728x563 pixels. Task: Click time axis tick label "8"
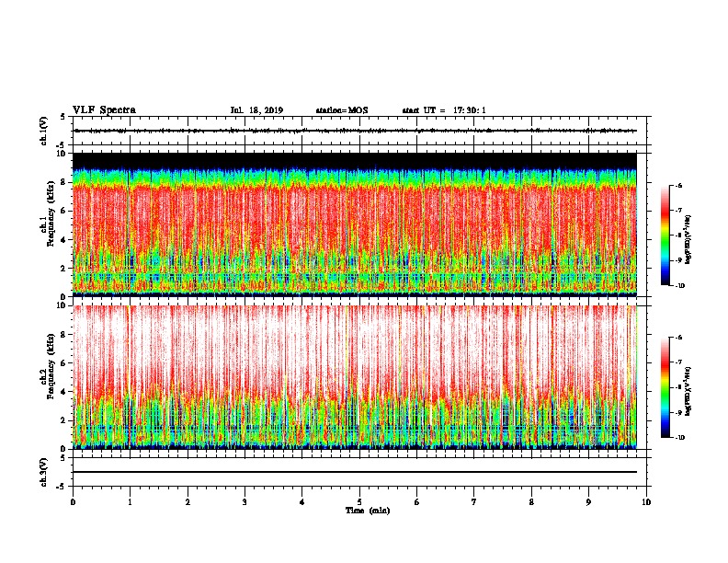coord(531,502)
